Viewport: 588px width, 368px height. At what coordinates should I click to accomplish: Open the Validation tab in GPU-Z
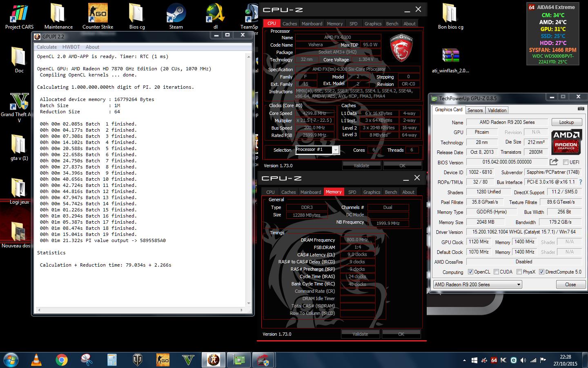(x=497, y=110)
